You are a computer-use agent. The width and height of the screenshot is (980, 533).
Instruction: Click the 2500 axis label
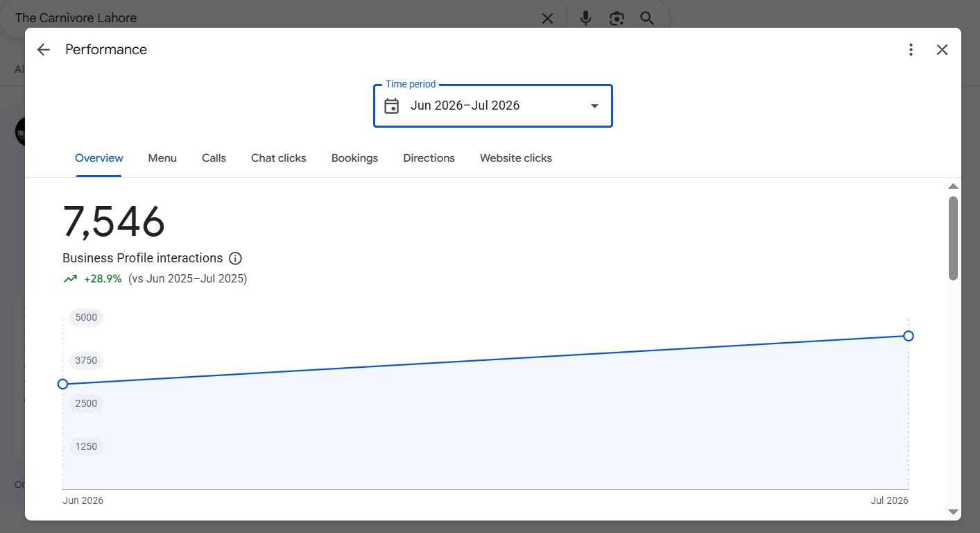(x=86, y=403)
